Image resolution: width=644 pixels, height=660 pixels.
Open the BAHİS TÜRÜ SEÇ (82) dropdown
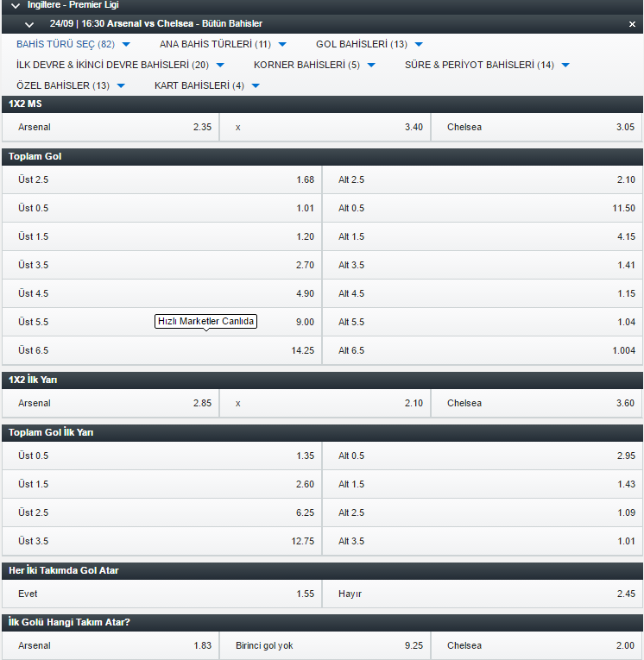(126, 44)
